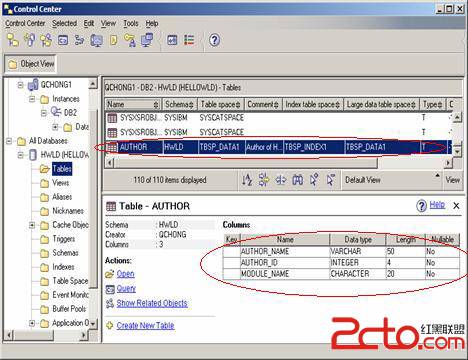Click the first Control Center toolbar icon
The height and width of the screenshot is (360, 468).
click(13, 40)
